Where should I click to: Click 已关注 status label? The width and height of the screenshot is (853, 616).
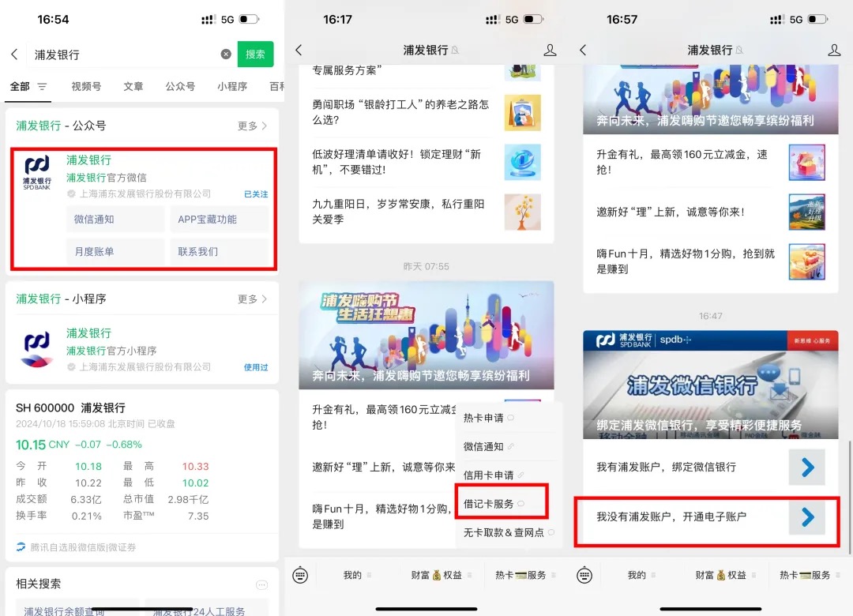[x=256, y=193]
